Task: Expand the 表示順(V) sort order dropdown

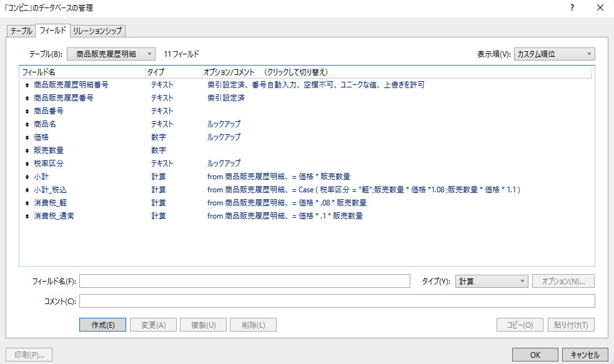Action: (x=554, y=54)
